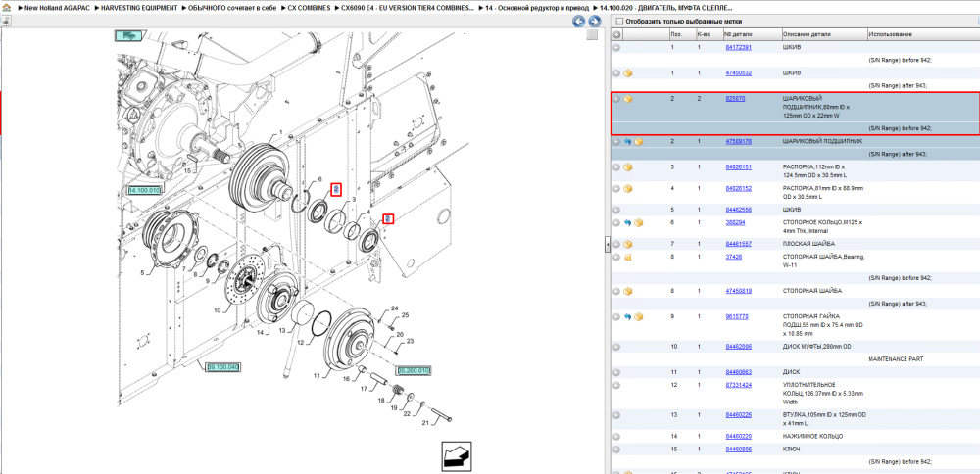Click the small square button at diagram corner
Viewport: 980px width, 474px height.
(592, 35)
